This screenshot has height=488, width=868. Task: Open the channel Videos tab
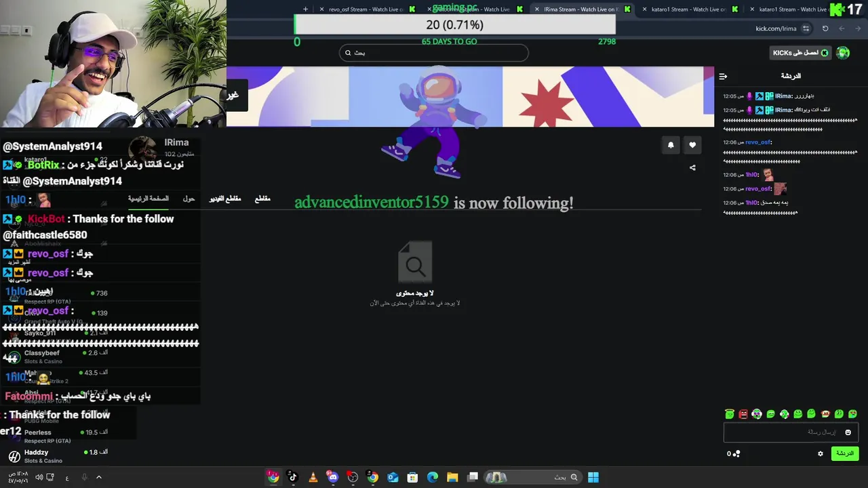(225, 199)
